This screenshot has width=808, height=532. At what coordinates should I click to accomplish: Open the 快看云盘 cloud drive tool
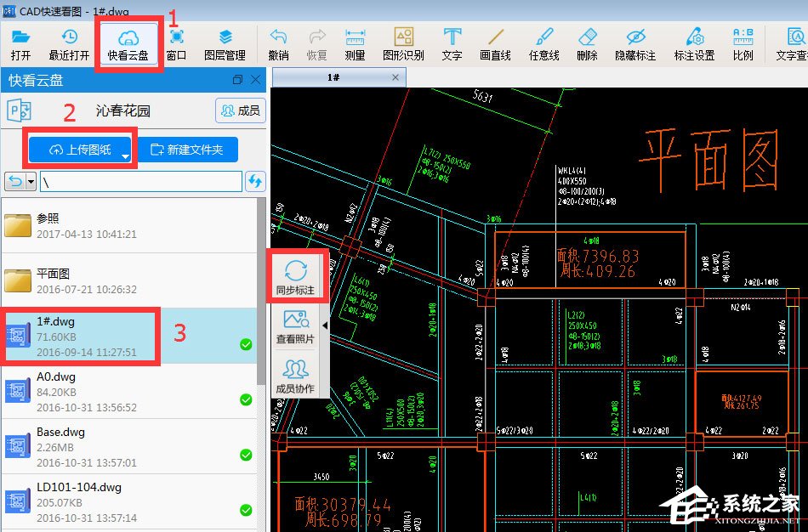(x=128, y=44)
